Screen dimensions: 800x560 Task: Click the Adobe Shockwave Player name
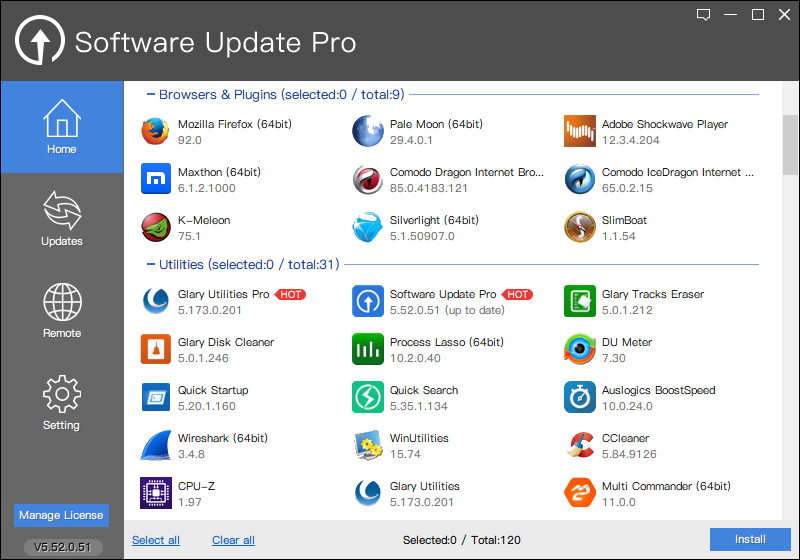665,124
